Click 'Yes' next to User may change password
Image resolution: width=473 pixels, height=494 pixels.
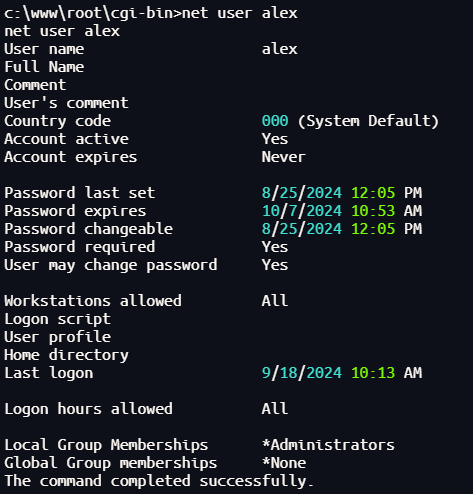(275, 265)
